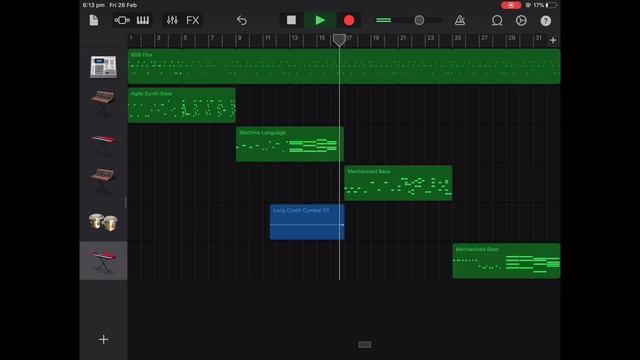The image size is (640, 360).
Task: Tap the battery indicator in status bar
Action: 551,5
